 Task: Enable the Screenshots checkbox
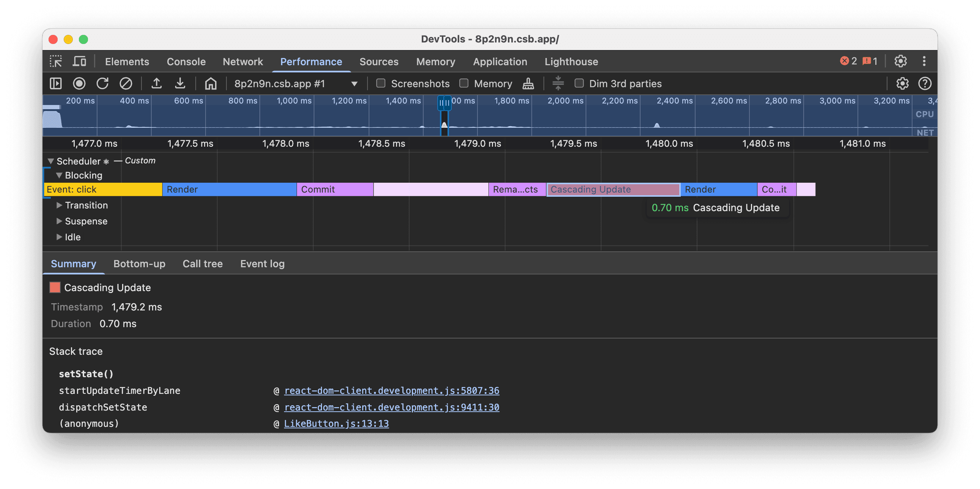pyautogui.click(x=381, y=83)
